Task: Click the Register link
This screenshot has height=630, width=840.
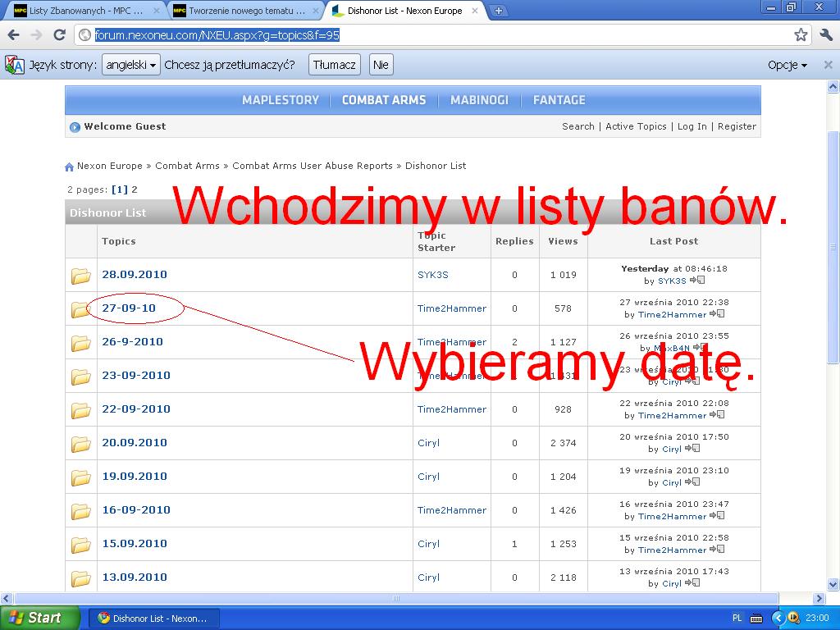Action: click(x=737, y=126)
